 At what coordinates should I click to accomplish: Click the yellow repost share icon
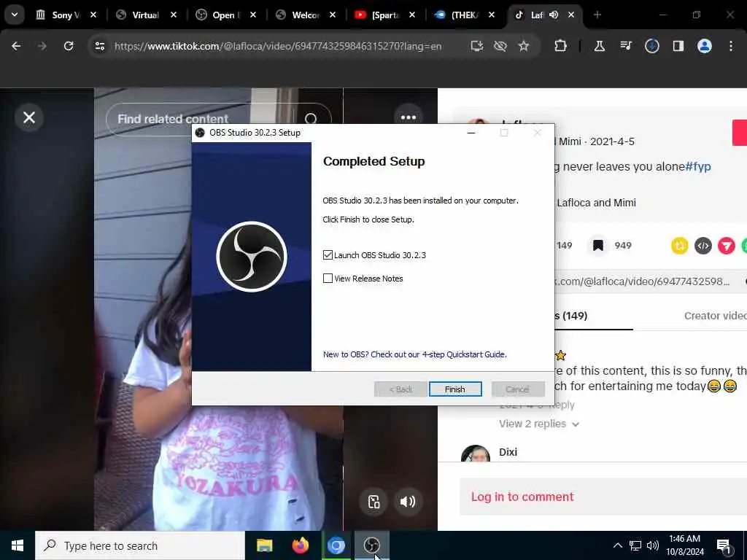[x=680, y=246]
